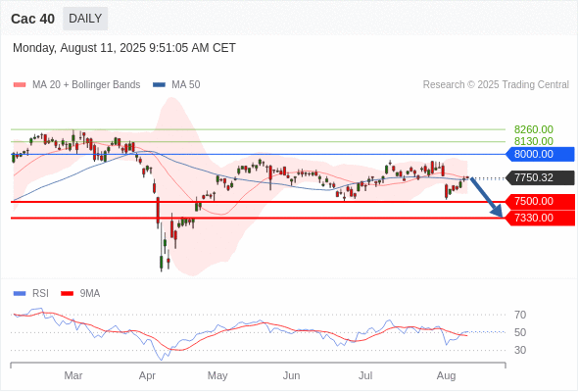Toggle the MA 50 legend entry
The image size is (578, 392).
[x=176, y=85]
